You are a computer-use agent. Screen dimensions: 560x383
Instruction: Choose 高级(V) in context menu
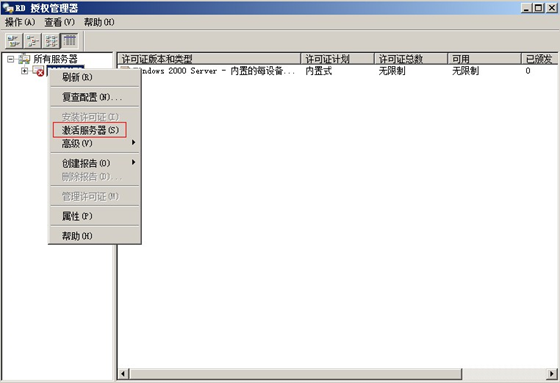(x=95, y=143)
